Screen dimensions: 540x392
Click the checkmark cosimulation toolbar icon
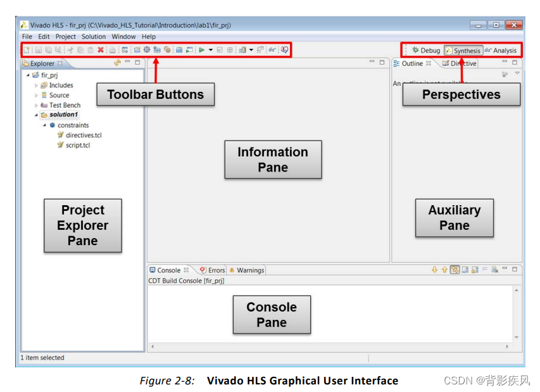(x=220, y=50)
